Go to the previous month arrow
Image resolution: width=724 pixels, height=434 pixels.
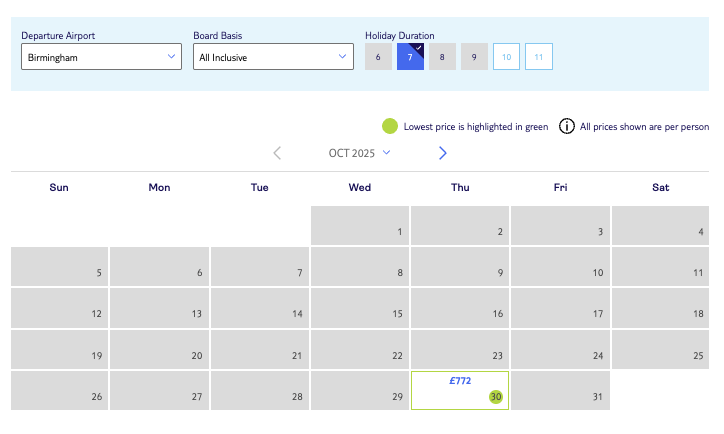point(277,153)
